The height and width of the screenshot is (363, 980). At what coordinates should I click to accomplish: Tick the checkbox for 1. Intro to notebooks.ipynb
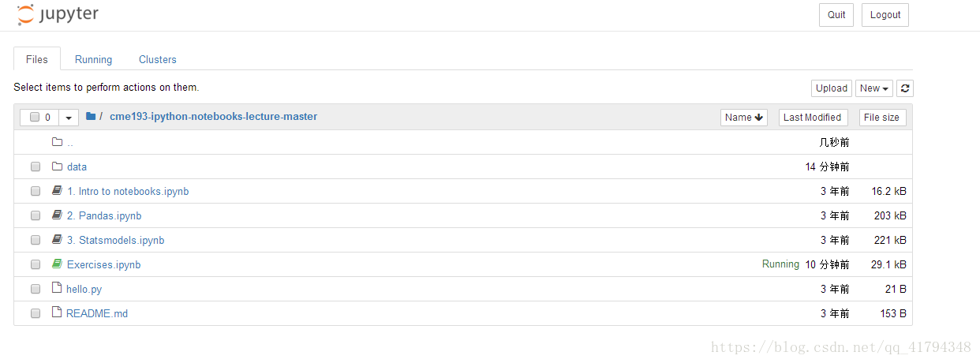click(36, 191)
